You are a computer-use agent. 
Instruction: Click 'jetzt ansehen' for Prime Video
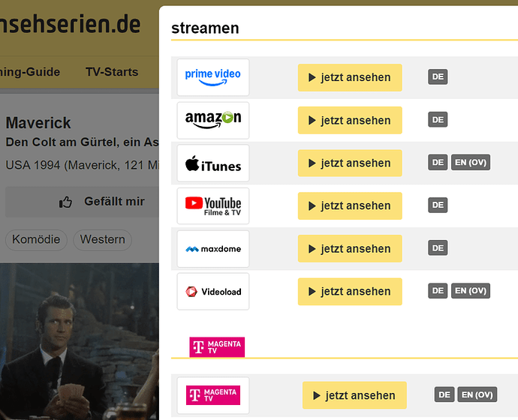pyautogui.click(x=350, y=77)
